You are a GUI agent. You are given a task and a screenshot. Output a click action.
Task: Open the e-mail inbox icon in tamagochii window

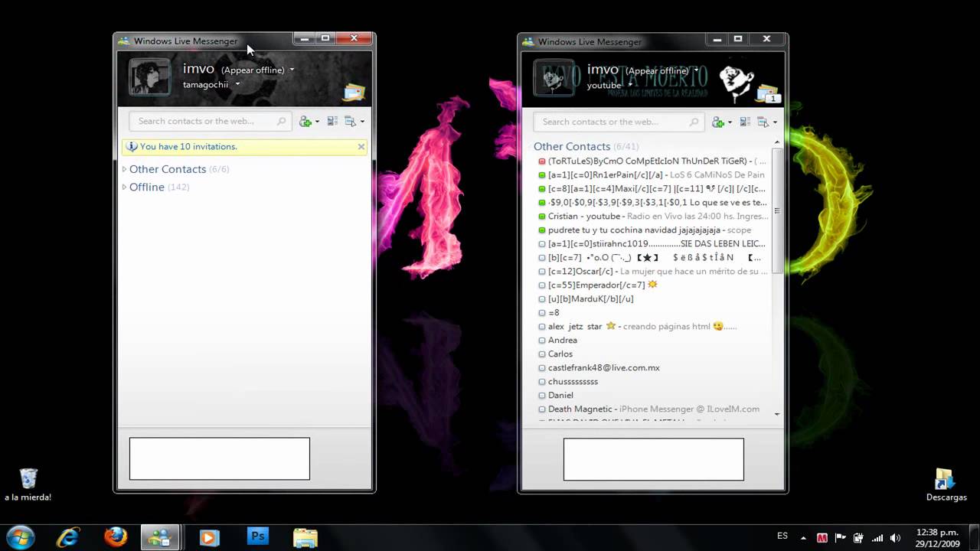(x=354, y=93)
